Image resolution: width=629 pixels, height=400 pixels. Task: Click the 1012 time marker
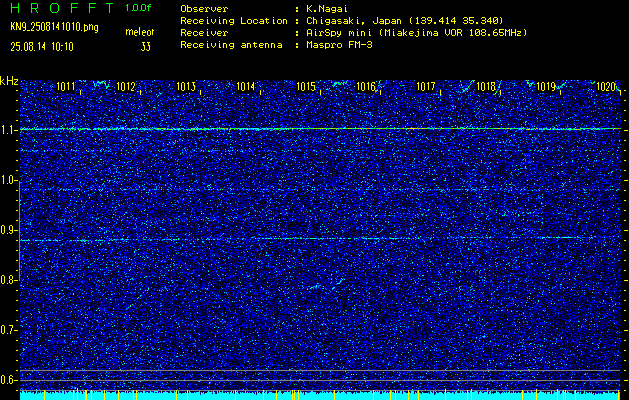click(126, 87)
